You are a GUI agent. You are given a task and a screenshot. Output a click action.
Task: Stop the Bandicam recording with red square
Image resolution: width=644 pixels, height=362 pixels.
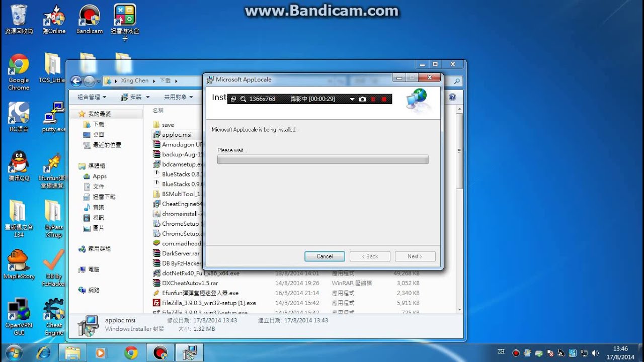(384, 99)
